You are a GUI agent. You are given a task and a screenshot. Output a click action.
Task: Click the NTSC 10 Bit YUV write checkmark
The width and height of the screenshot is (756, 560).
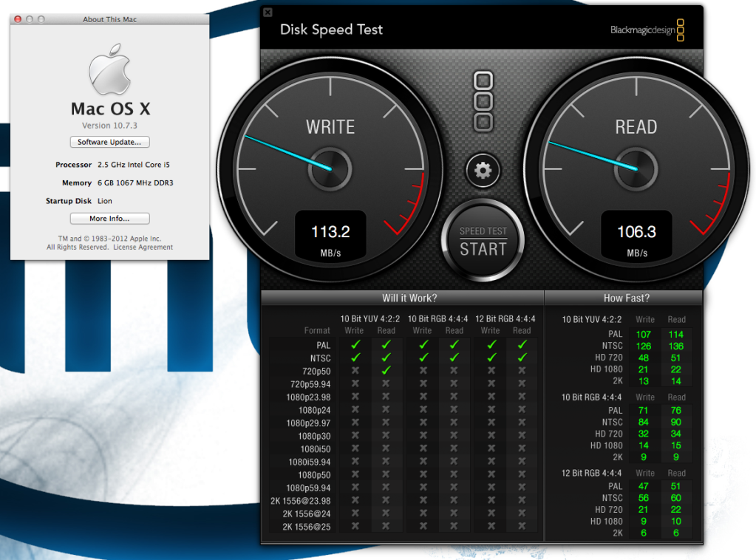[x=355, y=358]
